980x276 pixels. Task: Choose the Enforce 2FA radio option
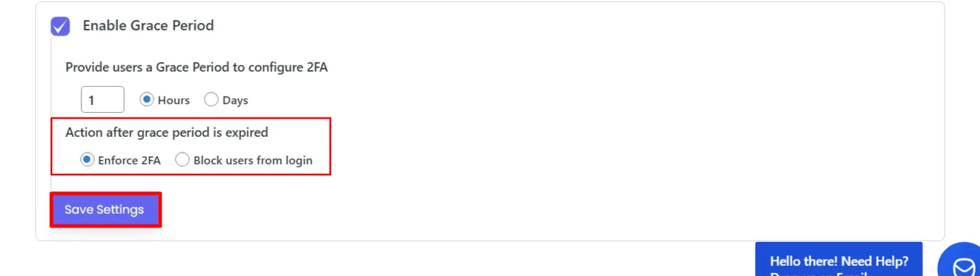tap(88, 160)
